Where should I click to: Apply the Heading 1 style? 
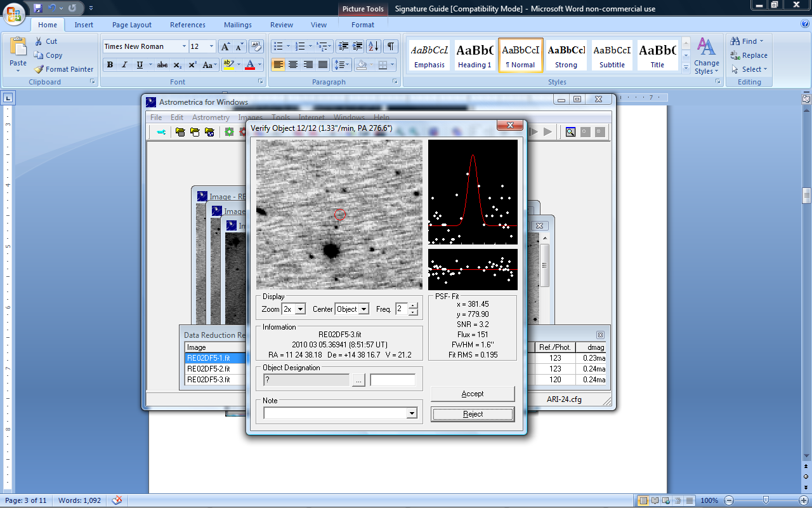tap(475, 55)
